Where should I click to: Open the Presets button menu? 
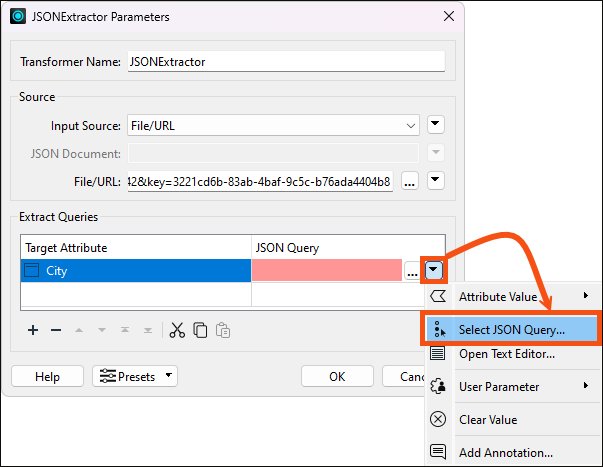(x=135, y=377)
